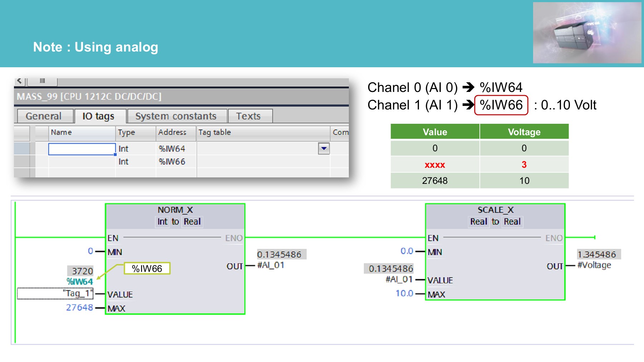Switch to the General tab
Screen dimensions: 644x362
click(x=44, y=116)
